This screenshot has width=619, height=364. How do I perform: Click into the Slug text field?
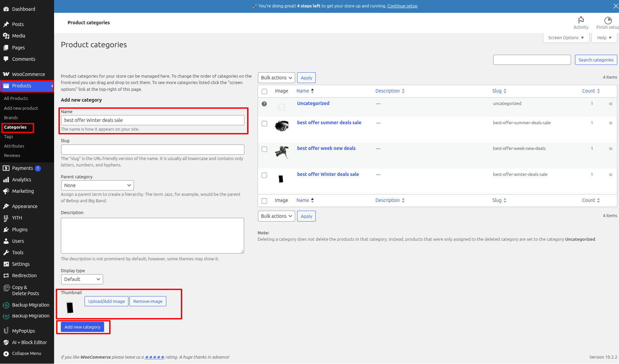pos(152,150)
